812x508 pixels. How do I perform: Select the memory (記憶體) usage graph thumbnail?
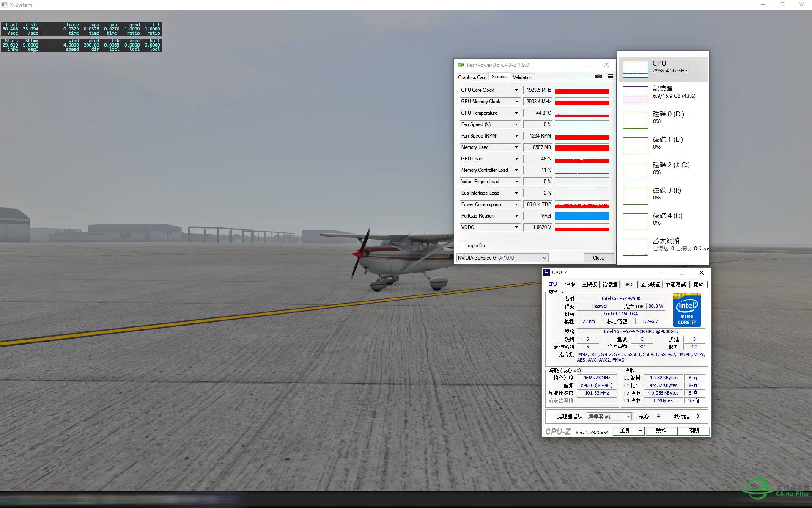635,95
